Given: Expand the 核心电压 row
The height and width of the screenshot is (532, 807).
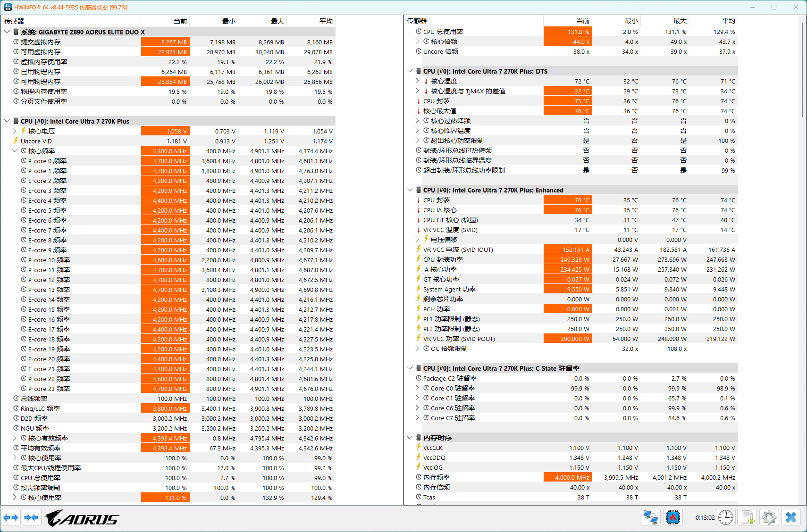Looking at the screenshot, I should pyautogui.click(x=15, y=131).
